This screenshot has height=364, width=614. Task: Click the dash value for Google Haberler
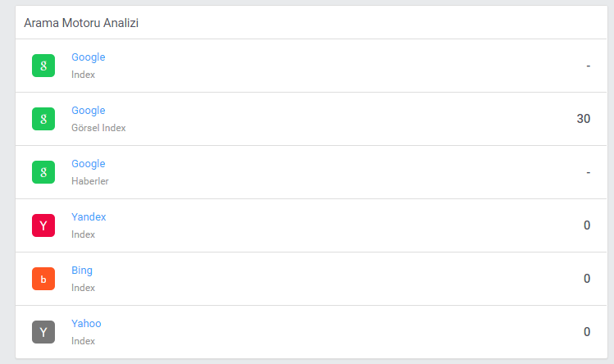point(588,172)
